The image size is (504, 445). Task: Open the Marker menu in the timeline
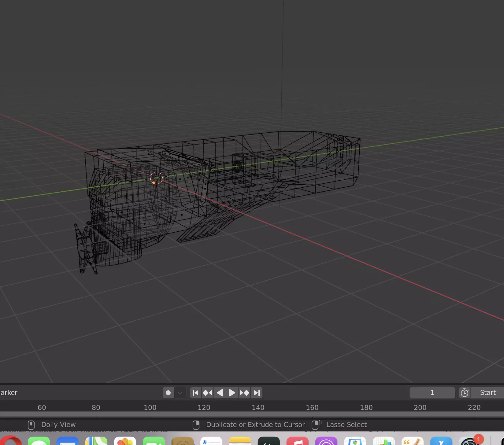pyautogui.click(x=9, y=392)
